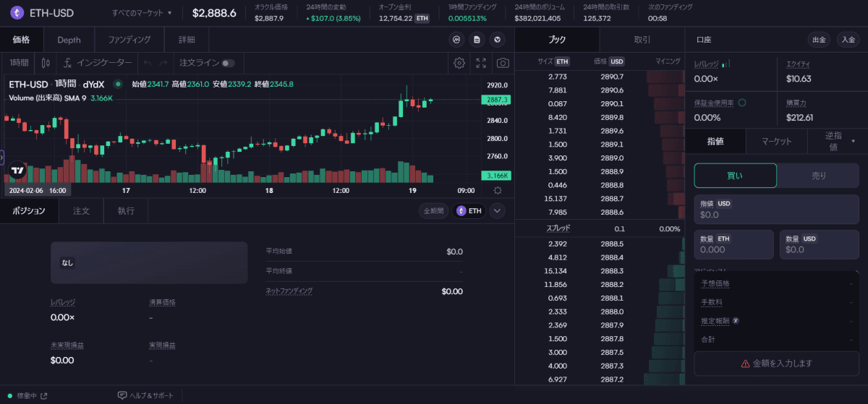The height and width of the screenshot is (404, 868).
Task: Click the fullscreen chart icon
Action: click(481, 63)
